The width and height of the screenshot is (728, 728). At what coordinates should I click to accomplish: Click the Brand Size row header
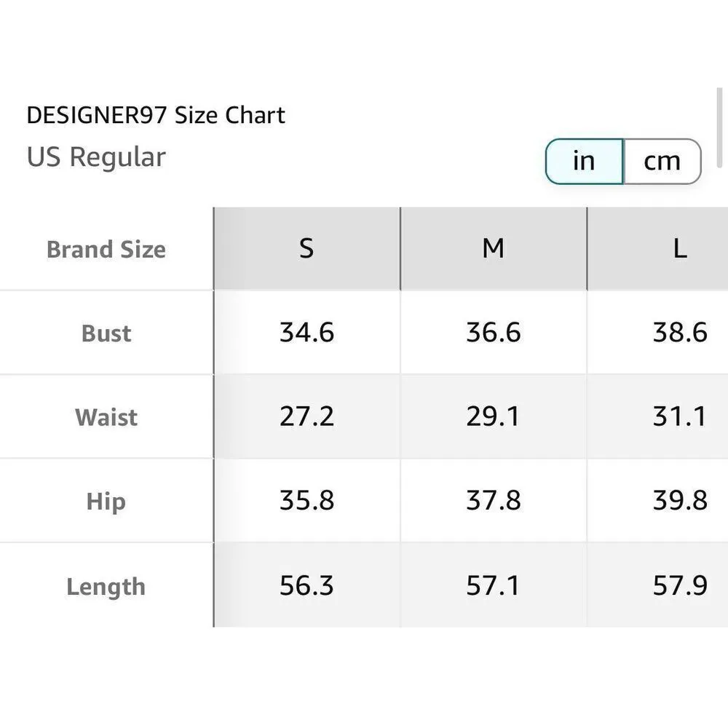pos(106,250)
